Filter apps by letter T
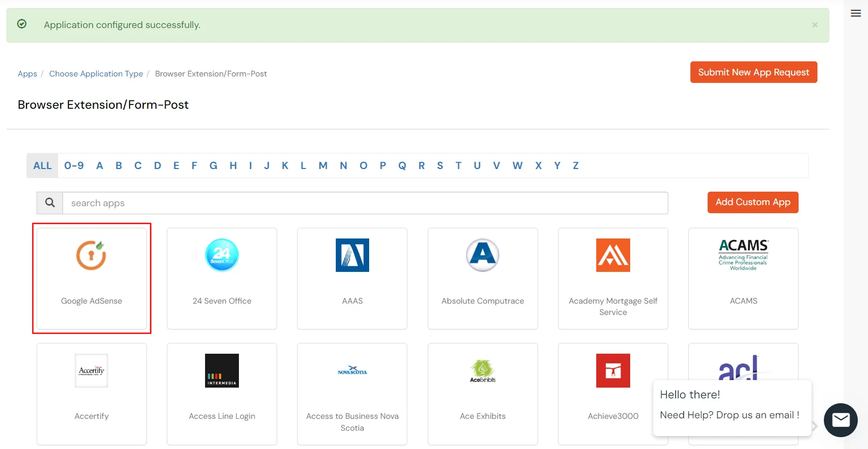Image resolution: width=868 pixels, height=449 pixels. [x=458, y=166]
